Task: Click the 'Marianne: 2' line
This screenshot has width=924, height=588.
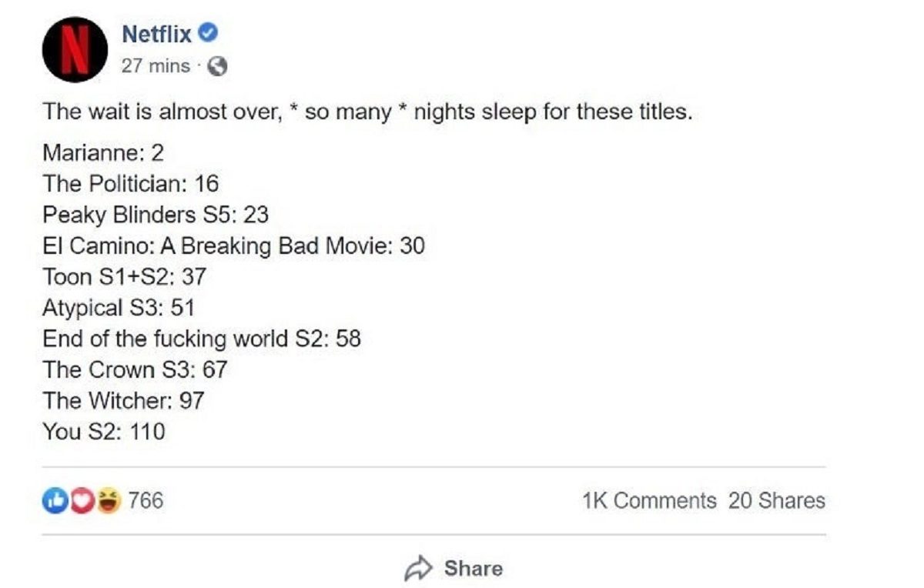Action: tap(103, 153)
